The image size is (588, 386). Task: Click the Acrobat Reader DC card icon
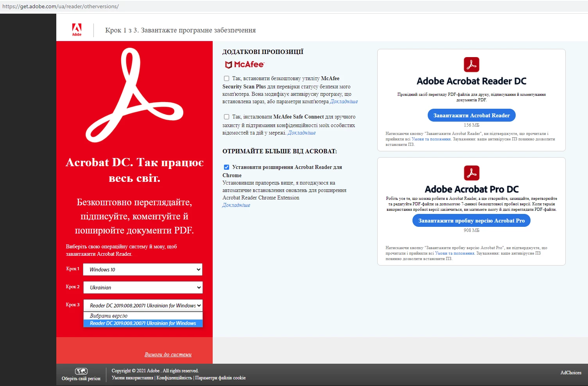click(471, 65)
